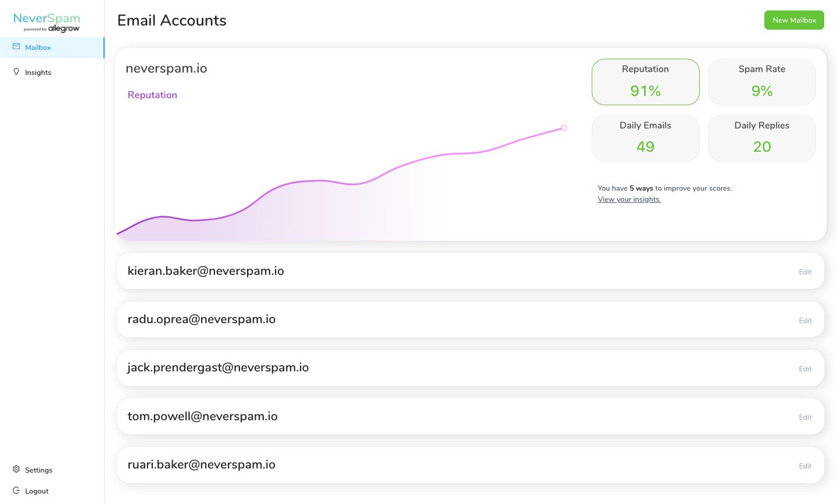The image size is (837, 504).
Task: Select the Daily Replies metric card
Action: pos(761,138)
